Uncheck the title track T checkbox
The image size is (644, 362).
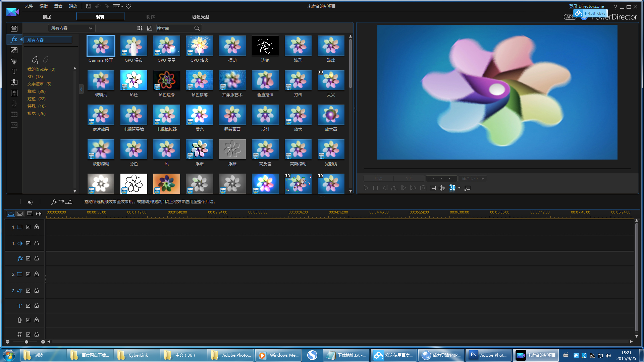[x=28, y=306]
